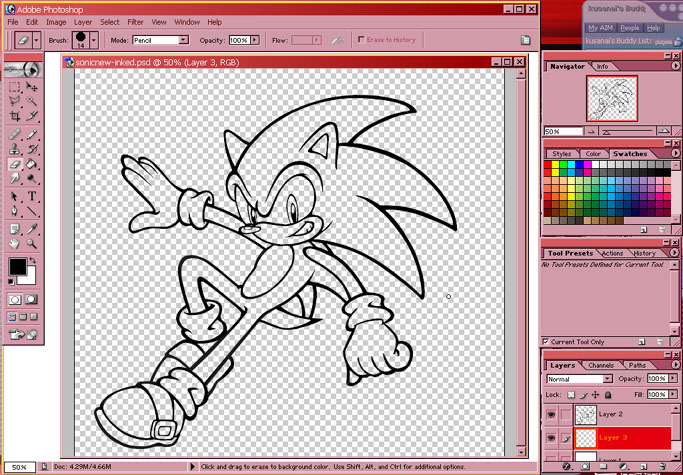Select the Crop tool
683x475 pixels.
pyautogui.click(x=15, y=116)
